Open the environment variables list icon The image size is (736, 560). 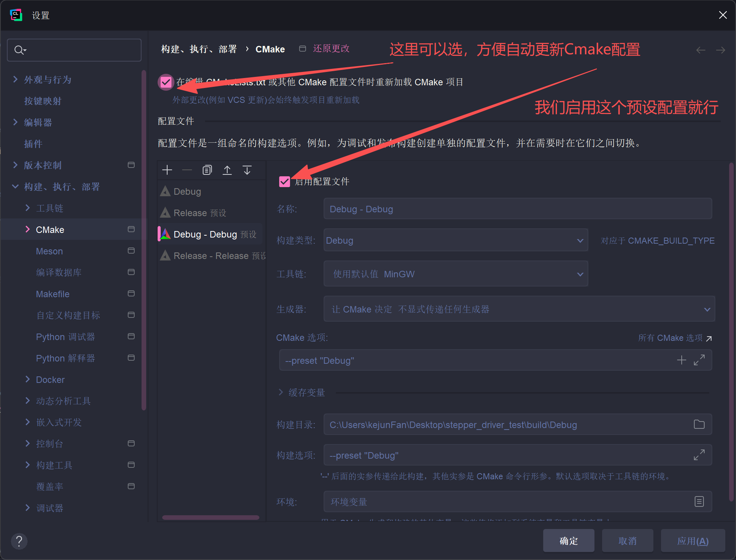[699, 501]
